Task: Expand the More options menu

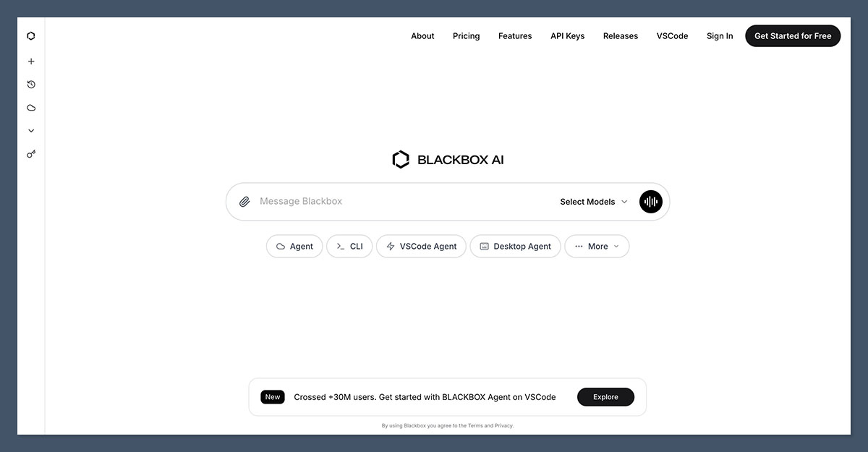Action: click(x=597, y=246)
